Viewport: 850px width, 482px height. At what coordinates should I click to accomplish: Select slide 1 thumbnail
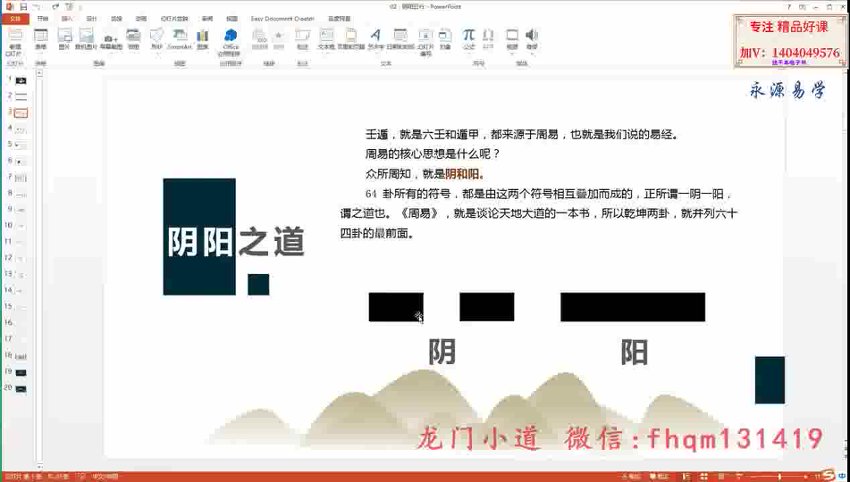point(21,81)
